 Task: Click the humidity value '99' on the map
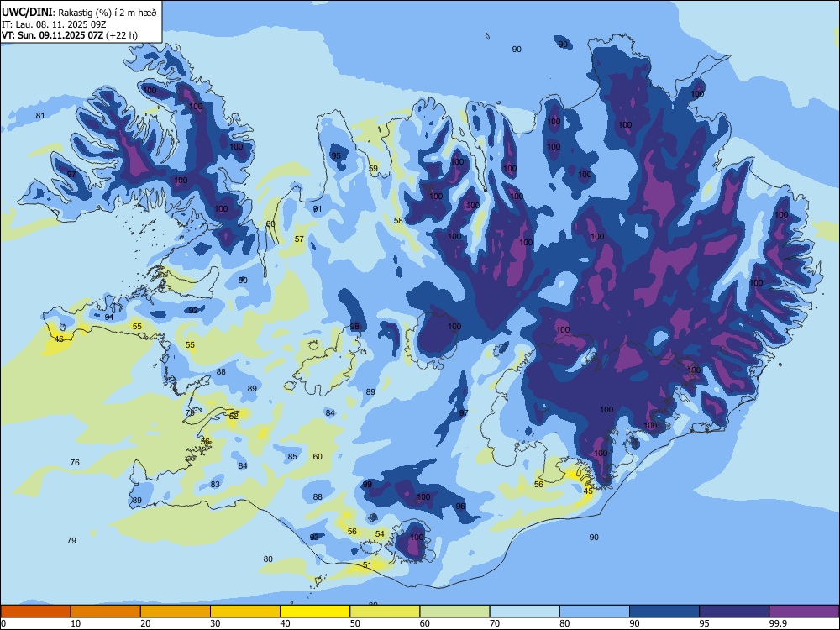[367, 485]
